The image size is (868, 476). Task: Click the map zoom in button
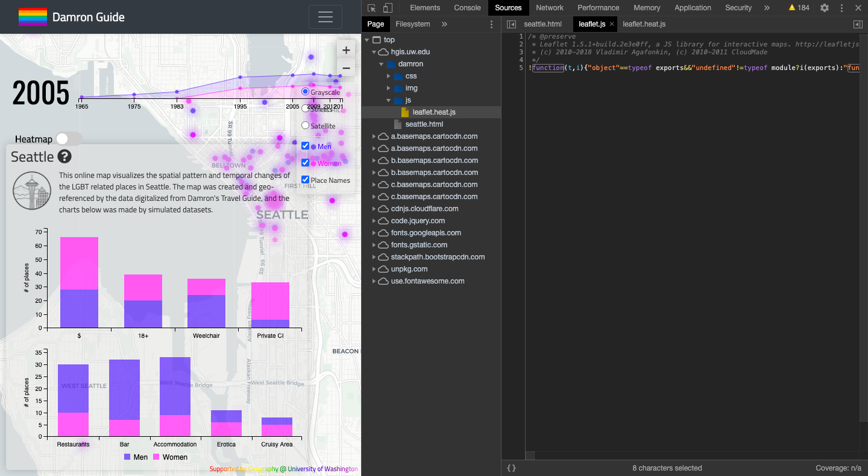(x=346, y=51)
